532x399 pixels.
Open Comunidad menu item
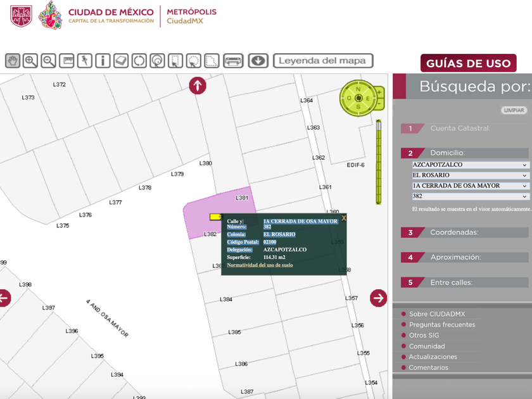pos(427,346)
